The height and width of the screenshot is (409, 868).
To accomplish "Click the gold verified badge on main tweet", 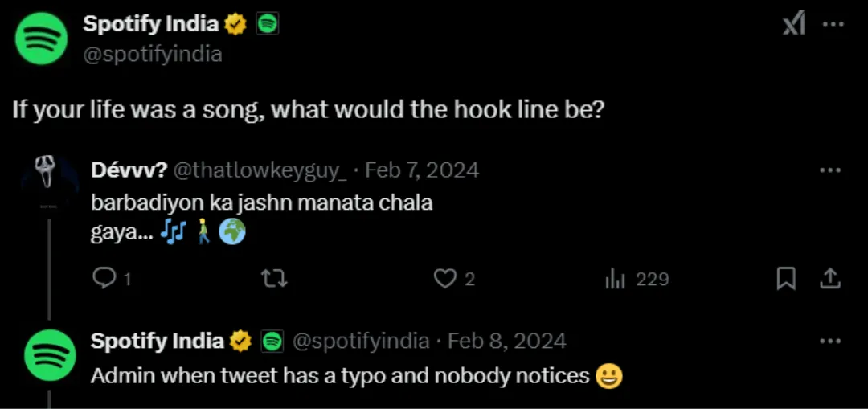I will (x=235, y=24).
